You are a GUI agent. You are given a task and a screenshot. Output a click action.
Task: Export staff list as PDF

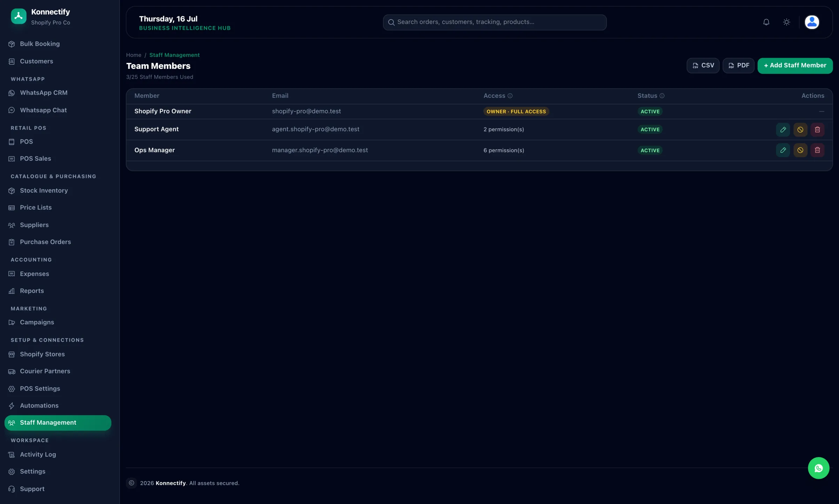(738, 66)
